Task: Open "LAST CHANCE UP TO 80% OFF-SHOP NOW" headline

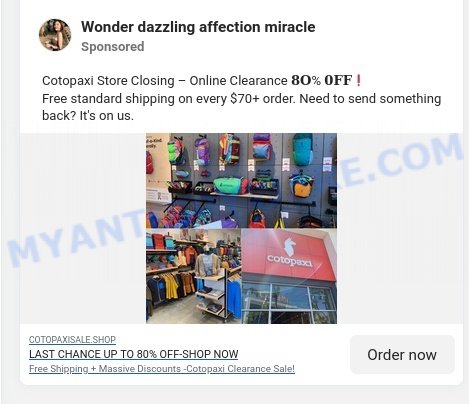Action: pyautogui.click(x=134, y=354)
